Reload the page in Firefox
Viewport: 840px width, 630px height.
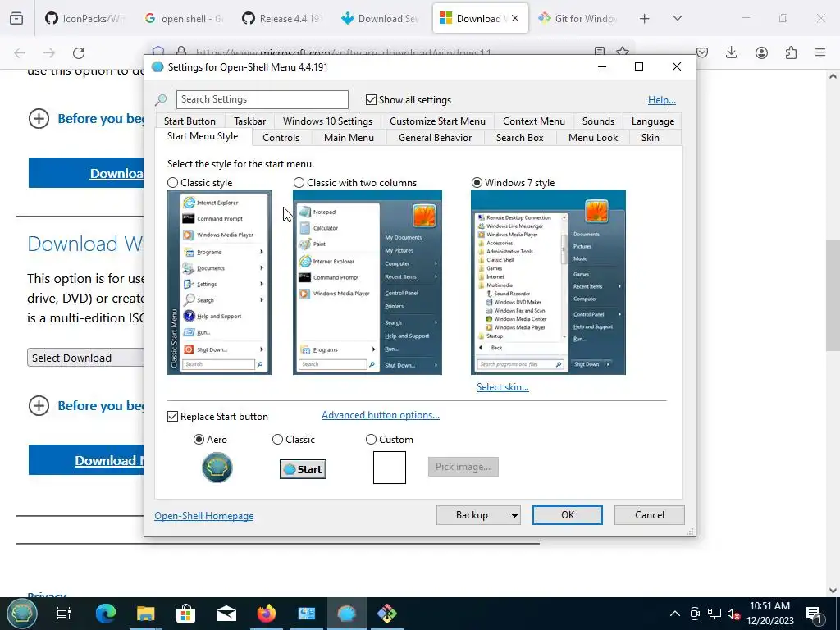(x=79, y=52)
